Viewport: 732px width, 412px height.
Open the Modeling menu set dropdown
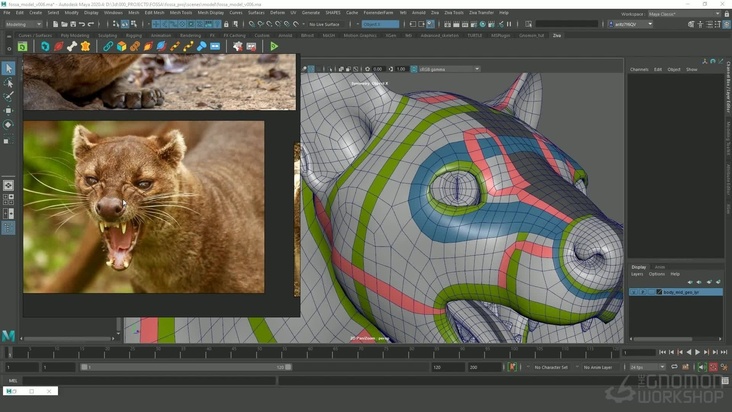click(23, 24)
